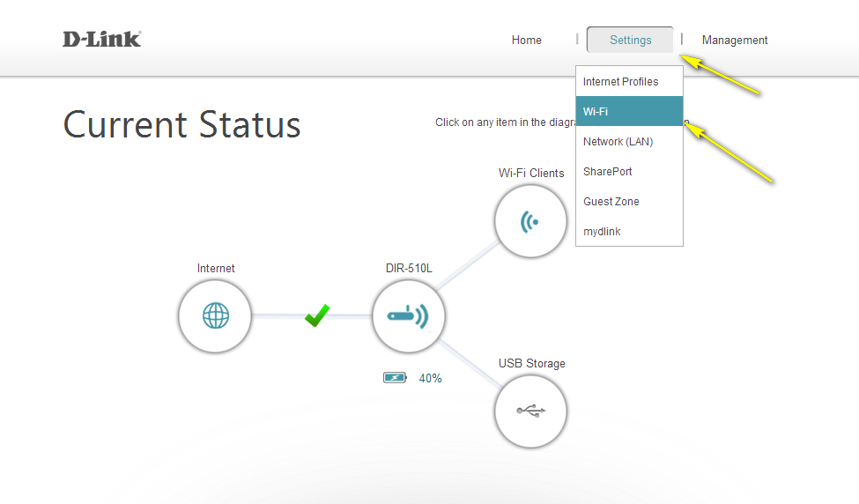Go to the Home tab
This screenshot has height=504, width=859.
click(527, 40)
